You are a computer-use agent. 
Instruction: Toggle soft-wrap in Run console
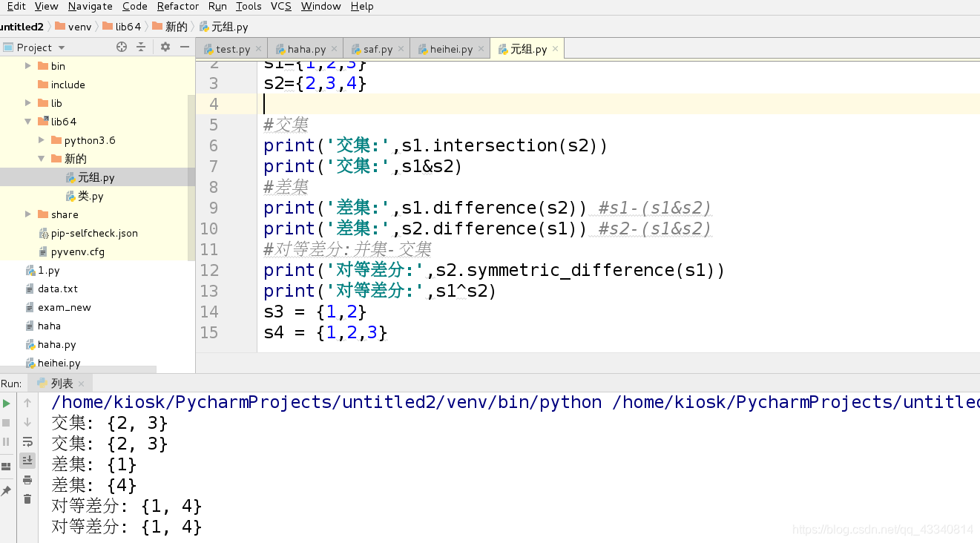click(x=27, y=441)
